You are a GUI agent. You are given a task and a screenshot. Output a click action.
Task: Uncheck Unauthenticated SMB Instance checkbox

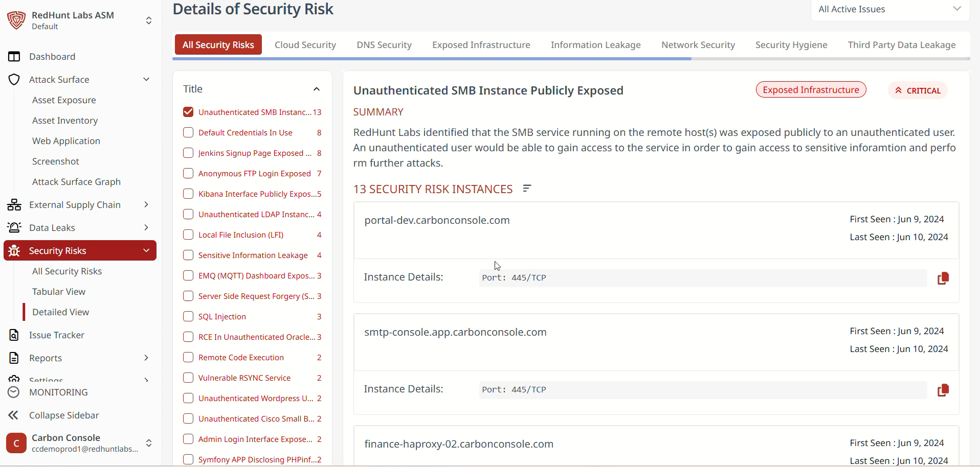click(188, 112)
